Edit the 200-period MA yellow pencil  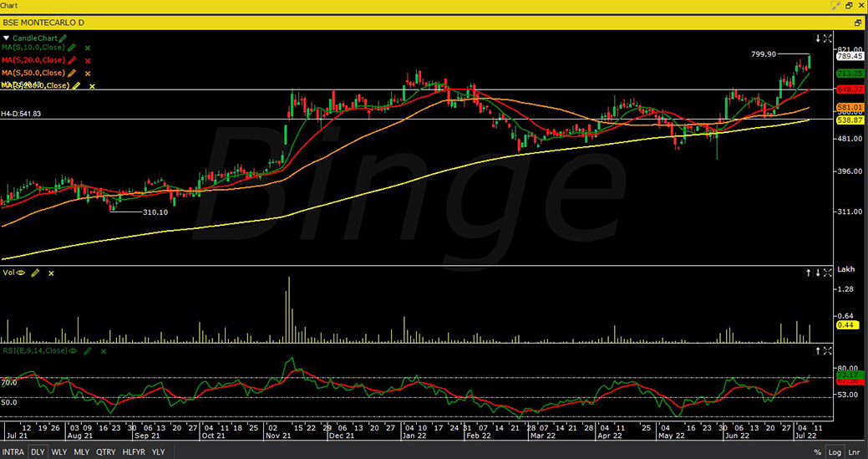(76, 86)
